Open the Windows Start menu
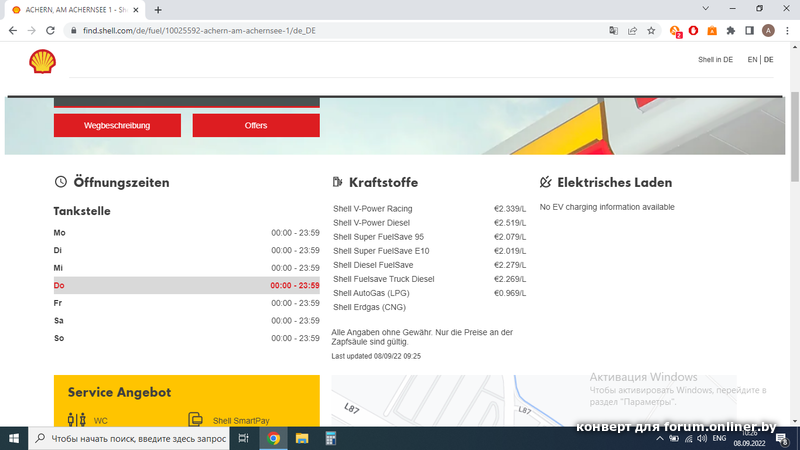This screenshot has height=450, width=800. pos(14,438)
